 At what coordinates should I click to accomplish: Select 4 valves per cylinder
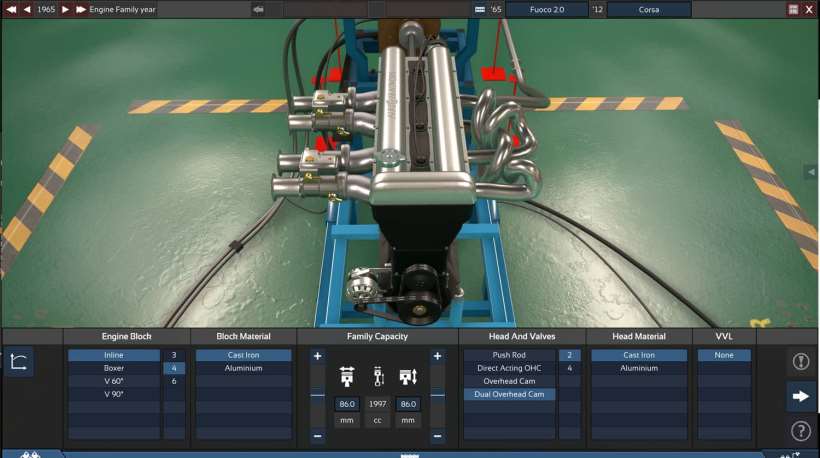point(569,368)
